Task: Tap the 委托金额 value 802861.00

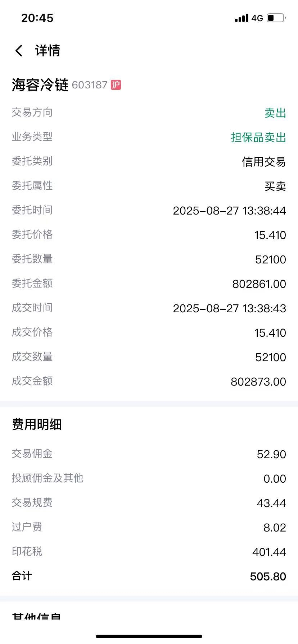Action: click(259, 284)
